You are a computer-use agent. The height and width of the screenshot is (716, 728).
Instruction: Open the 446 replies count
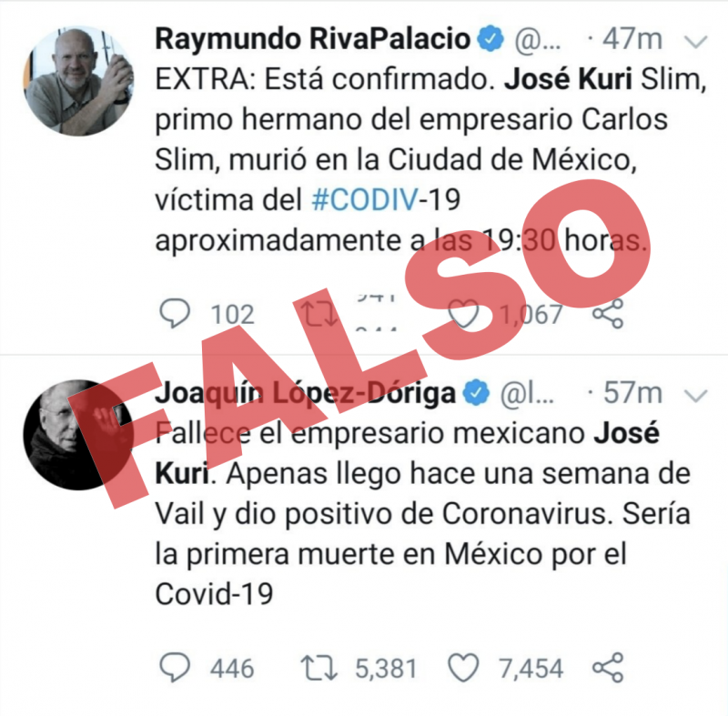point(232,668)
